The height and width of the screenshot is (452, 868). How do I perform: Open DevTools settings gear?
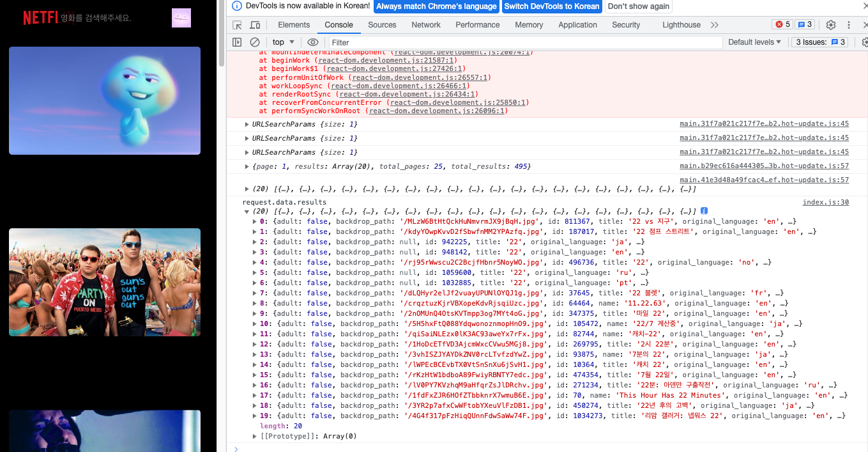click(x=831, y=25)
